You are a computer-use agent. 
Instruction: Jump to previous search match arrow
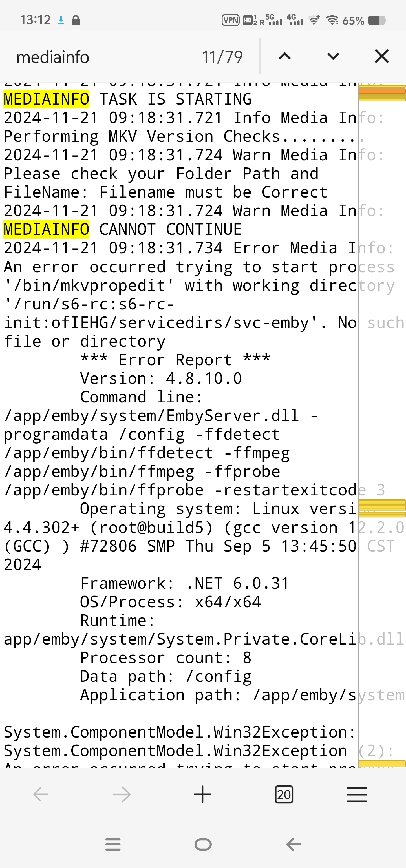284,56
